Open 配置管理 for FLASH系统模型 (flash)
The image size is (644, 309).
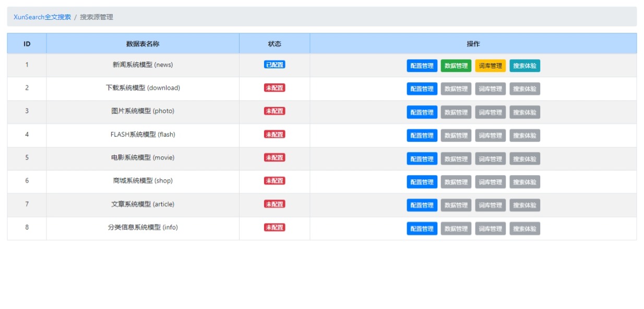(422, 135)
